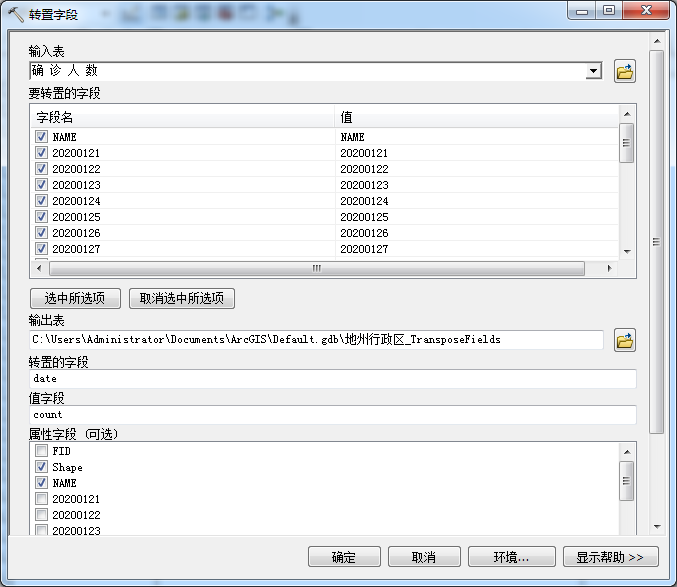677x587 pixels.
Task: Click fields list scroll down arrow
Action: click(627, 251)
